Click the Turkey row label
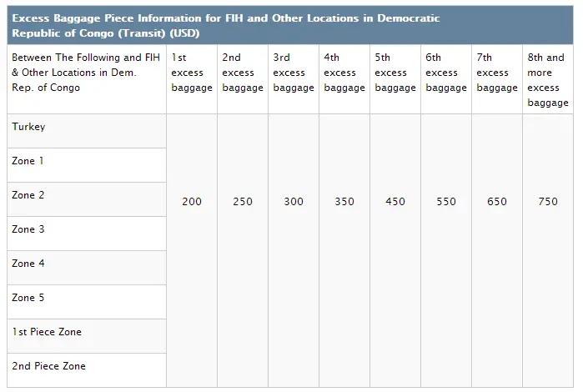 pos(29,128)
